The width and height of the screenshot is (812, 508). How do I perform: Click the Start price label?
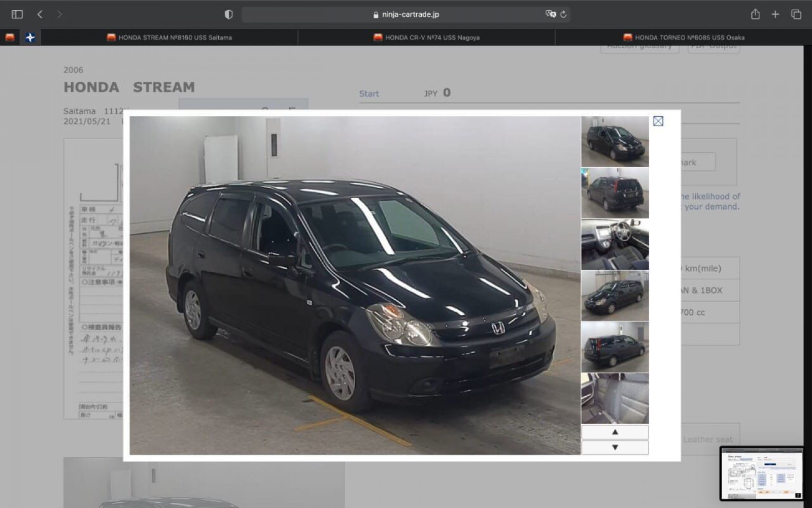[369, 93]
